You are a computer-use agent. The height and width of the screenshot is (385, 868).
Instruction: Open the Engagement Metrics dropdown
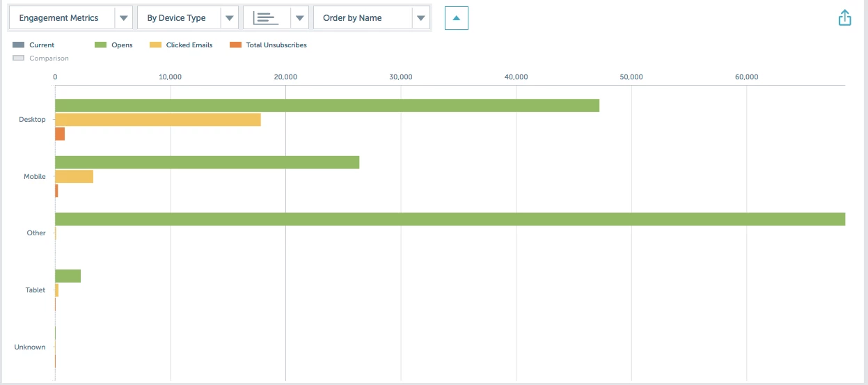[x=71, y=18]
